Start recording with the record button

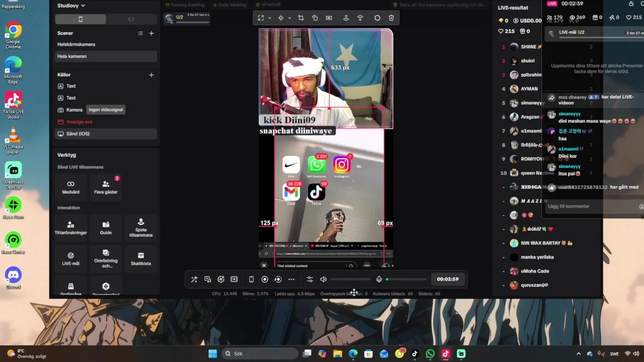(x=265, y=279)
